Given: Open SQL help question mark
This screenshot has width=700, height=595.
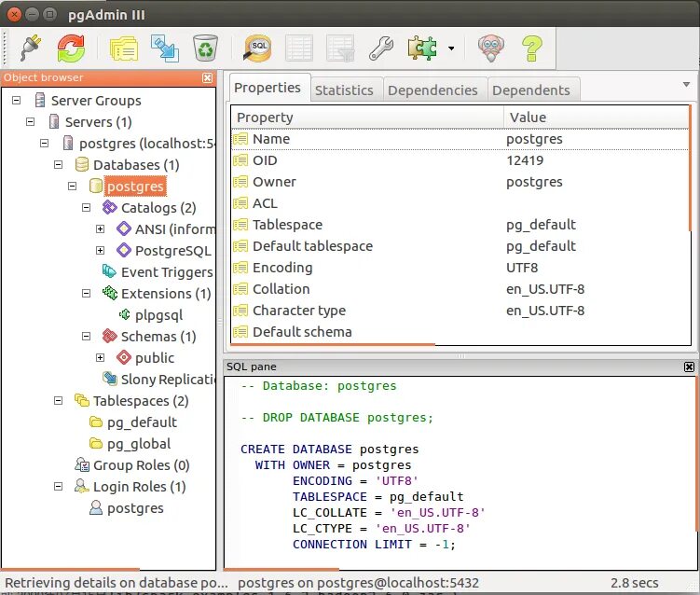Looking at the screenshot, I should click(531, 48).
